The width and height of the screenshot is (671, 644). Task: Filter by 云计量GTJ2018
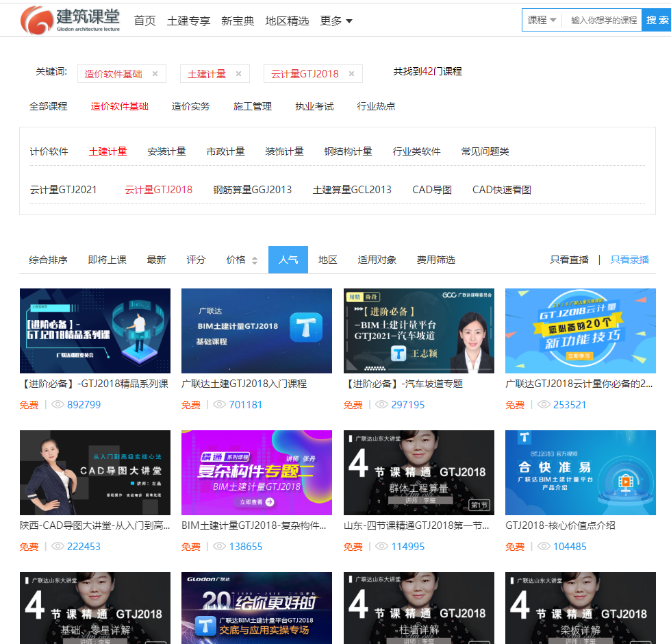tap(158, 190)
